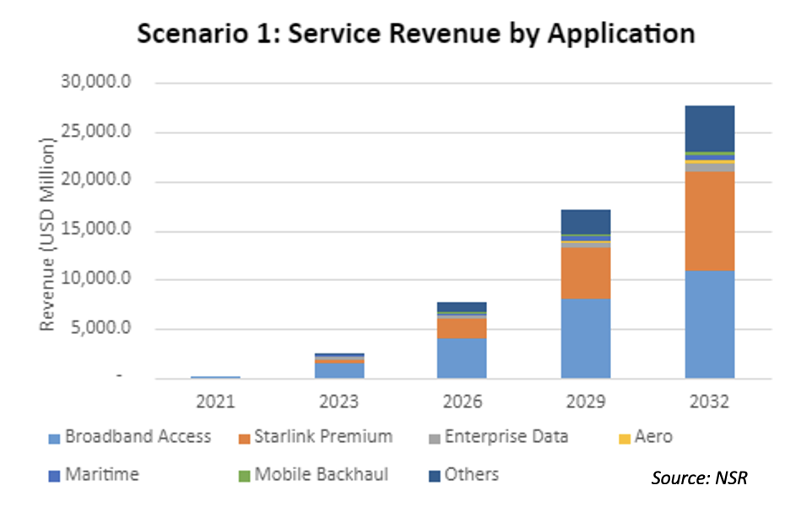Image resolution: width=812 pixels, height=518 pixels.
Task: Click the 2029 x-axis label
Action: [586, 402]
